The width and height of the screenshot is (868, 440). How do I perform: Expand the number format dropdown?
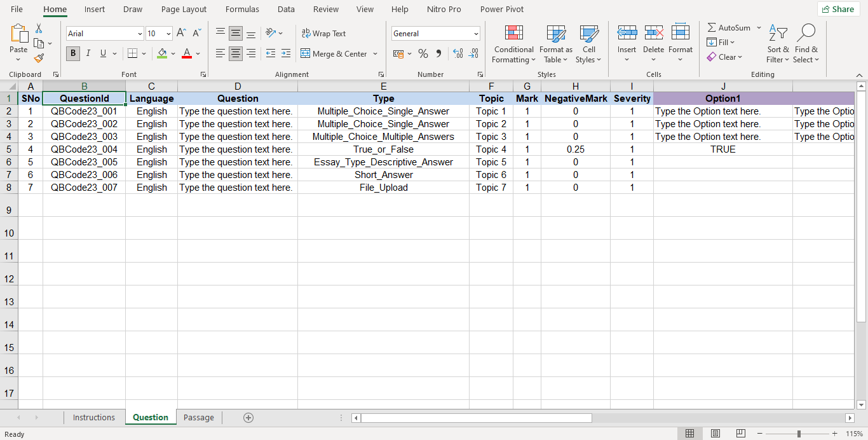[476, 34]
